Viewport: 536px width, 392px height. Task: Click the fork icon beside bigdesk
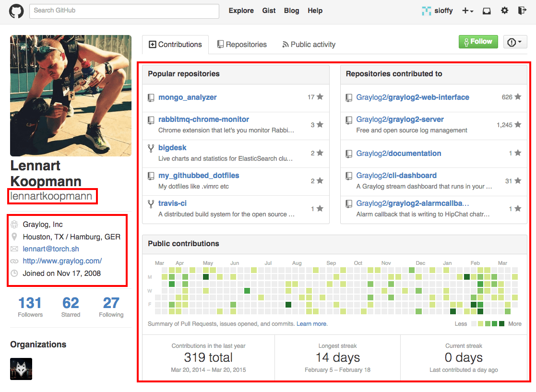(x=151, y=148)
